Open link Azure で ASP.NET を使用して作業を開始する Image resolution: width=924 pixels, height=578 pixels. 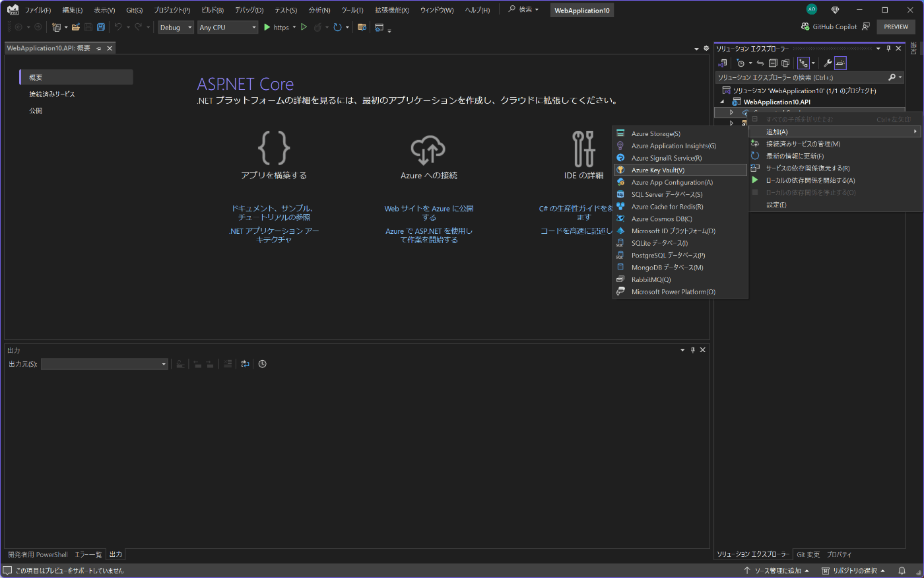pyautogui.click(x=429, y=235)
